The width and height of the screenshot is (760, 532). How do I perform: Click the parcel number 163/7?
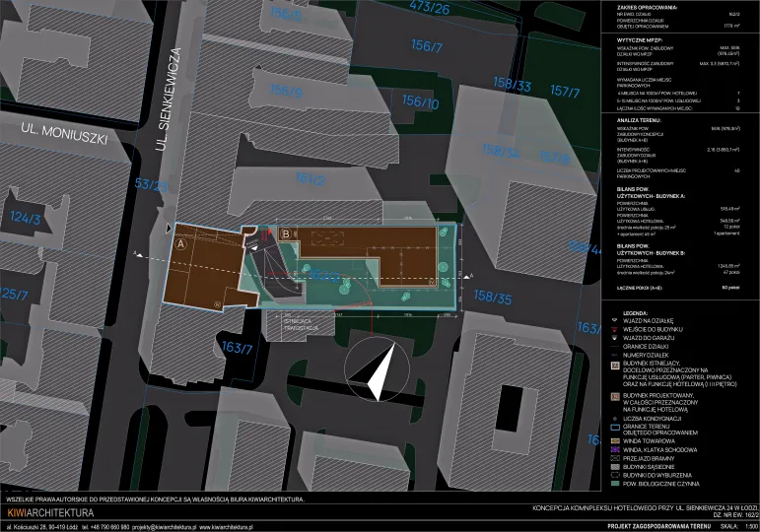pos(240,346)
